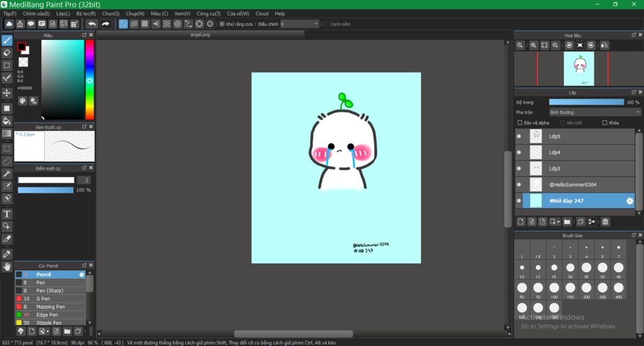The height and width of the screenshot is (346, 644).
Task: Zoom out on the navigator
Action: pos(555,45)
